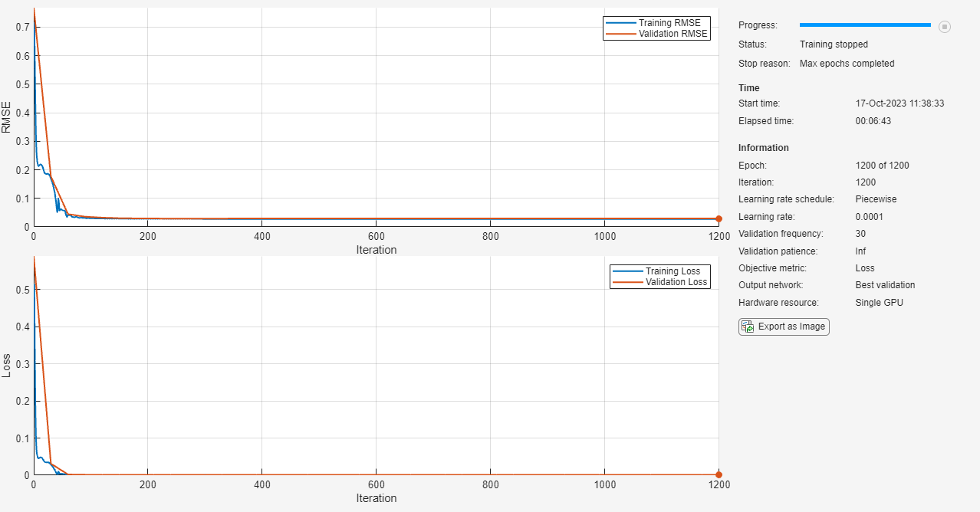The image size is (980, 512).
Task: Click the Iteration label under the Loss plot
Action: pyautogui.click(x=377, y=498)
